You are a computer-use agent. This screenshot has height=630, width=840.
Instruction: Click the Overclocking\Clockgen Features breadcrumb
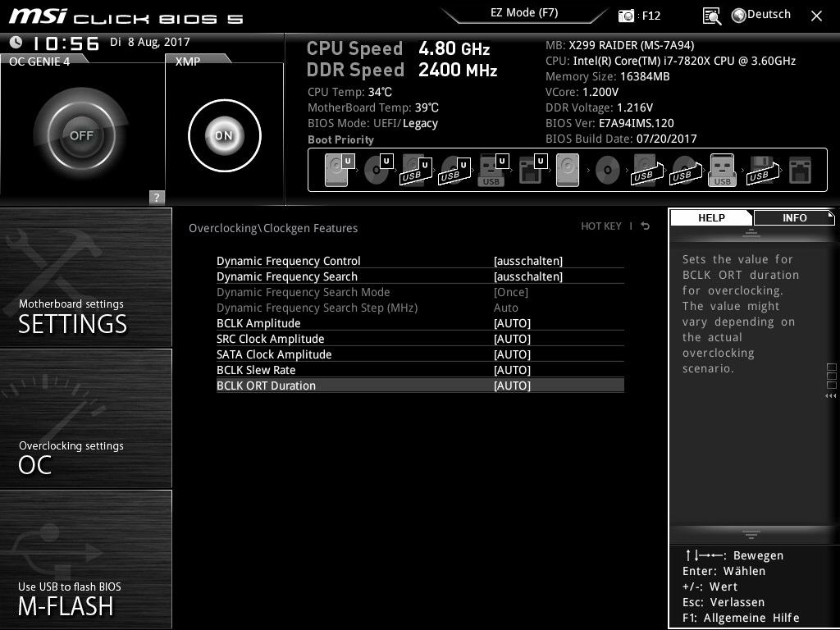pos(272,228)
